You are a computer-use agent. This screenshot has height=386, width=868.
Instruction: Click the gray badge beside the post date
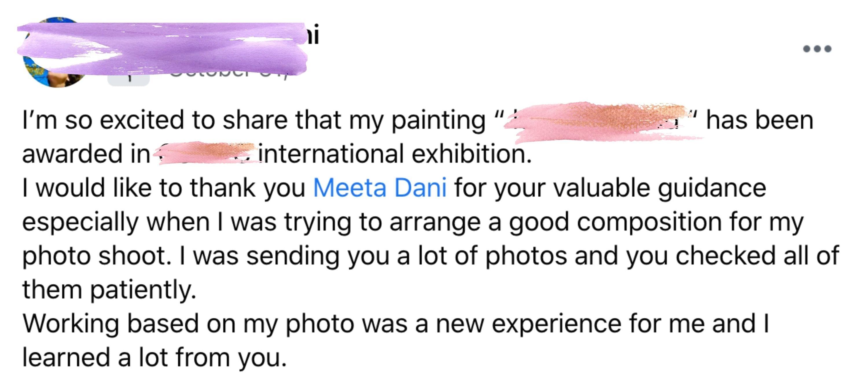pos(128,80)
